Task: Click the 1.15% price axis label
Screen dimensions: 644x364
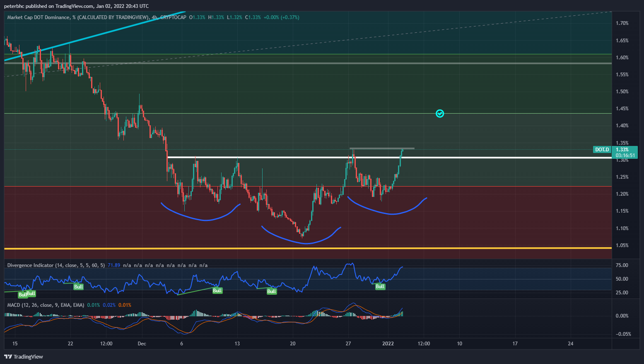Action: pos(622,211)
